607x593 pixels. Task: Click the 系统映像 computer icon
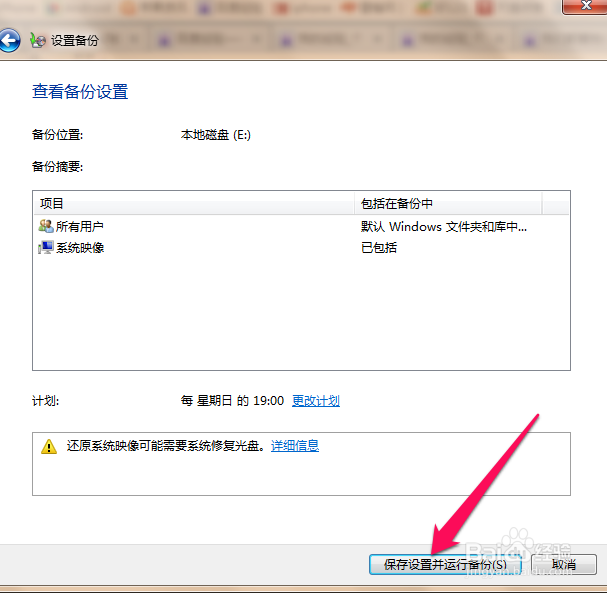pyautogui.click(x=46, y=247)
